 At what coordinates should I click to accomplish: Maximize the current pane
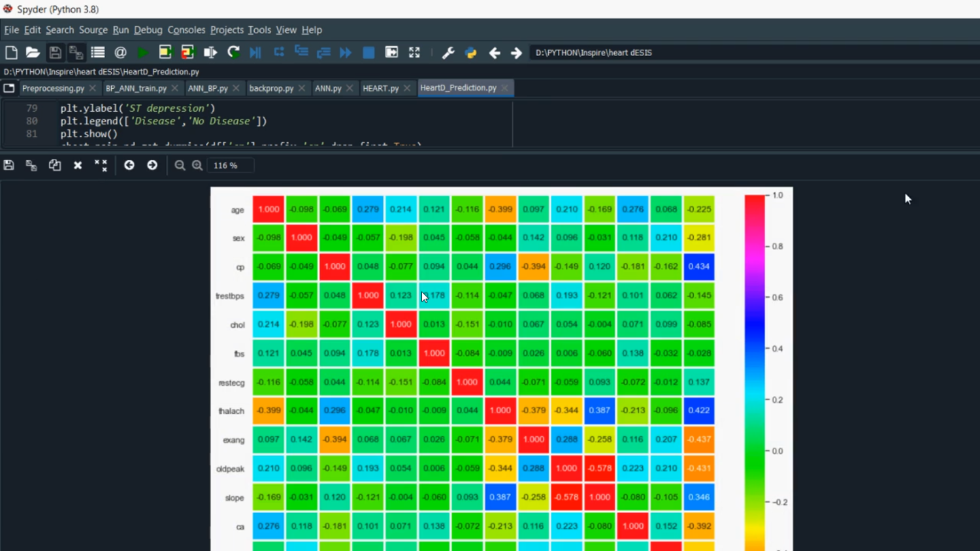click(391, 52)
